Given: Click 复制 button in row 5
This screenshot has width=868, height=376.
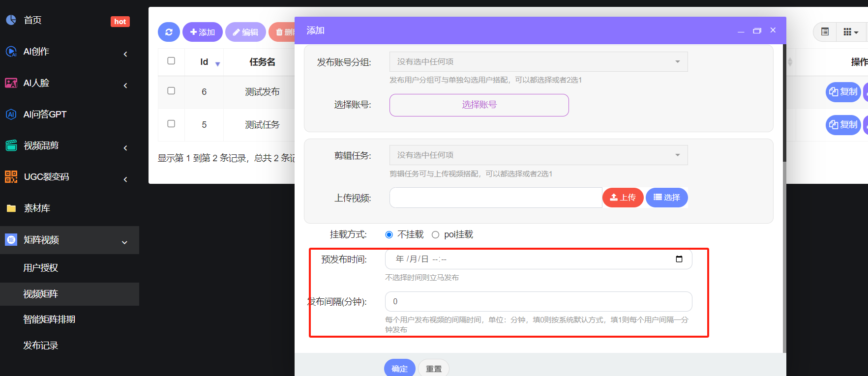Looking at the screenshot, I should pos(843,125).
